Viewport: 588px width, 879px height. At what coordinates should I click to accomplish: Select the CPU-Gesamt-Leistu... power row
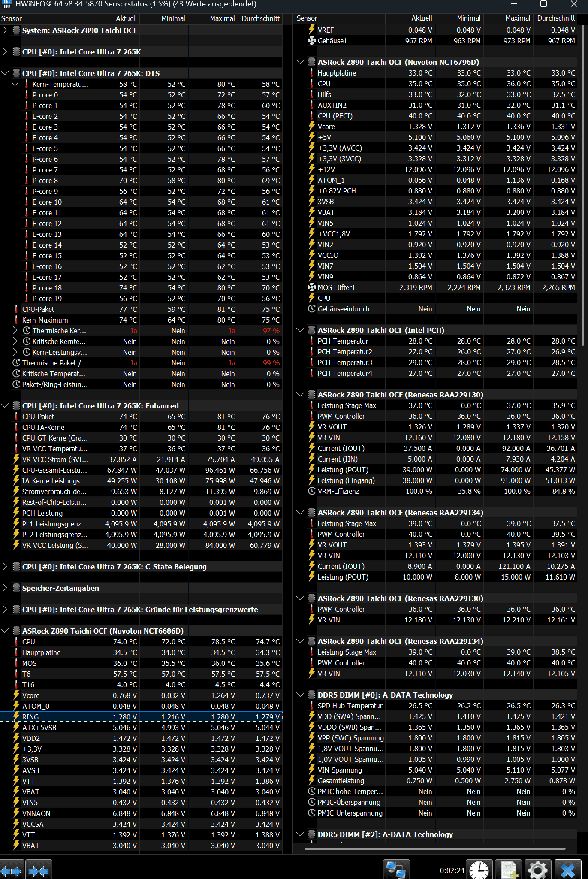pos(141,470)
